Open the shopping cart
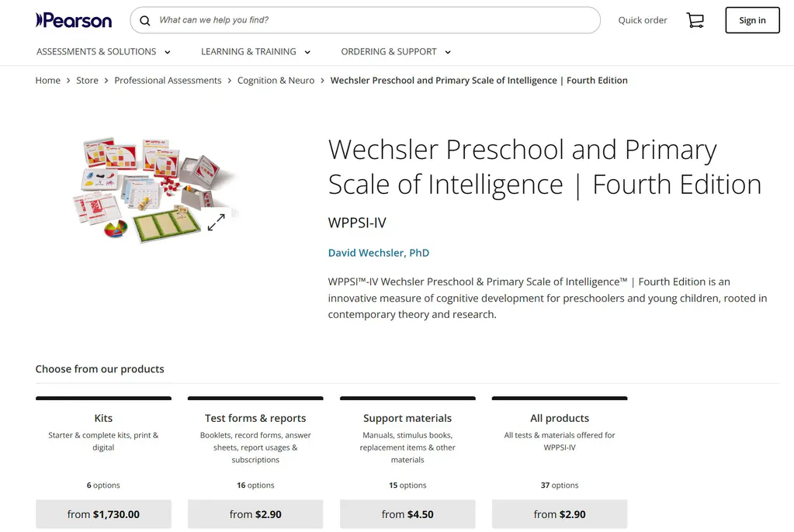This screenshot has height=532, width=794. click(x=694, y=20)
